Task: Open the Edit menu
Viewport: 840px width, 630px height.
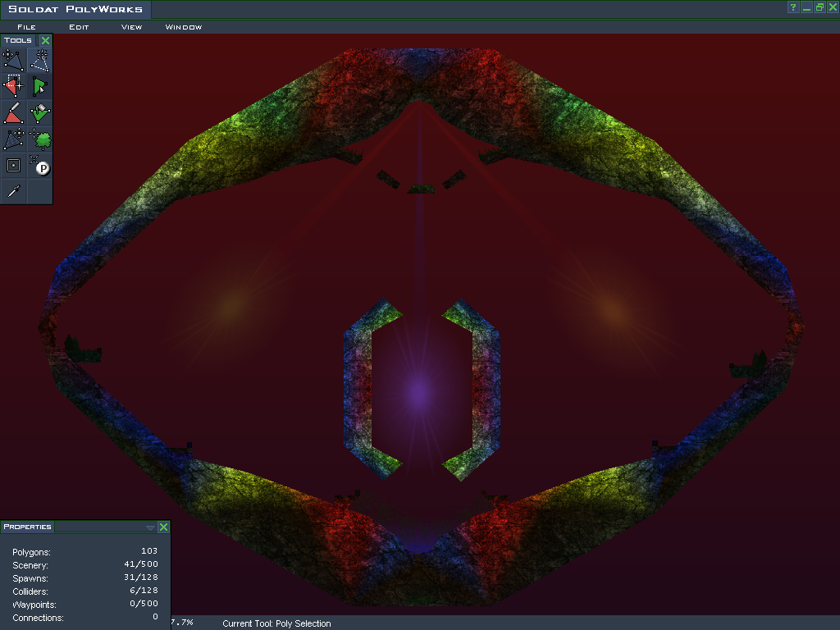Action: tap(79, 27)
